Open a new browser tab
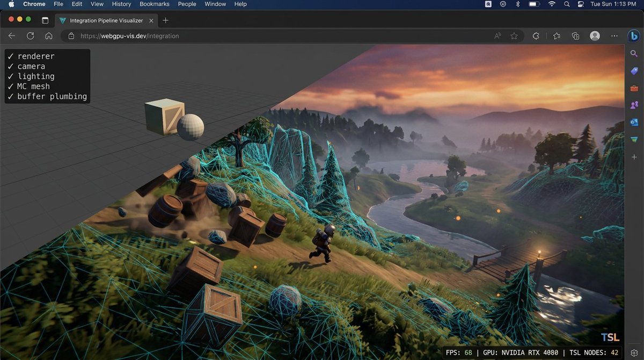644x360 pixels. [165, 20]
